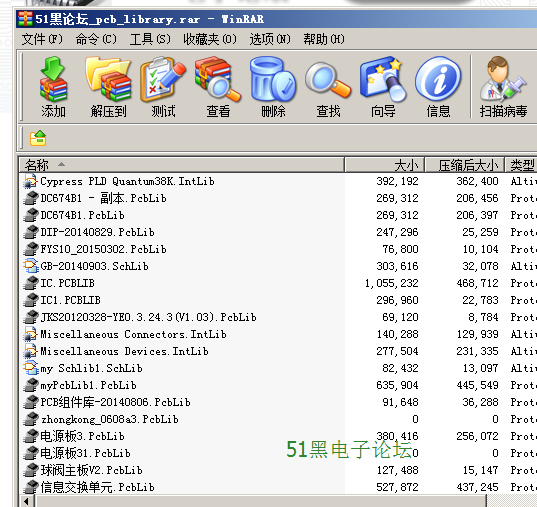Click icon of my Schlib1.SchLib

coord(30,368)
